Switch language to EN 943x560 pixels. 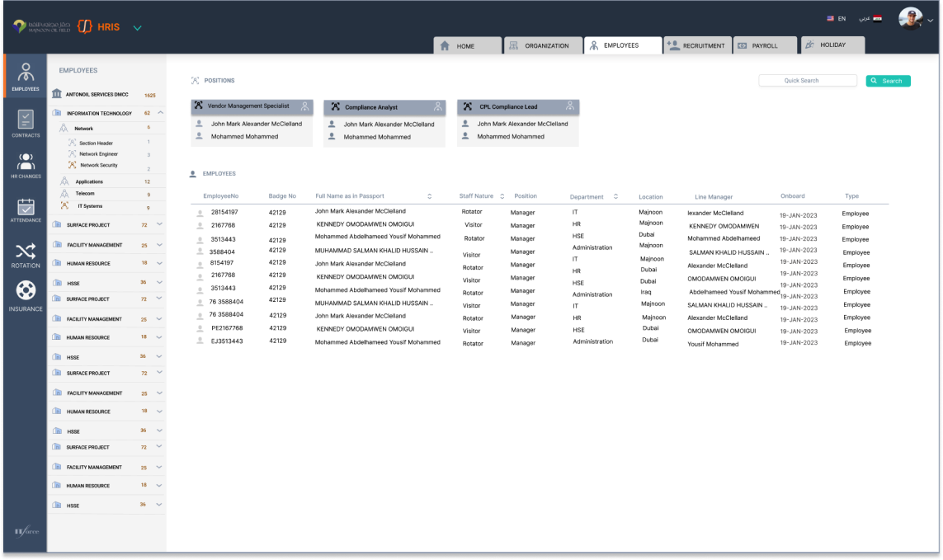pos(836,18)
